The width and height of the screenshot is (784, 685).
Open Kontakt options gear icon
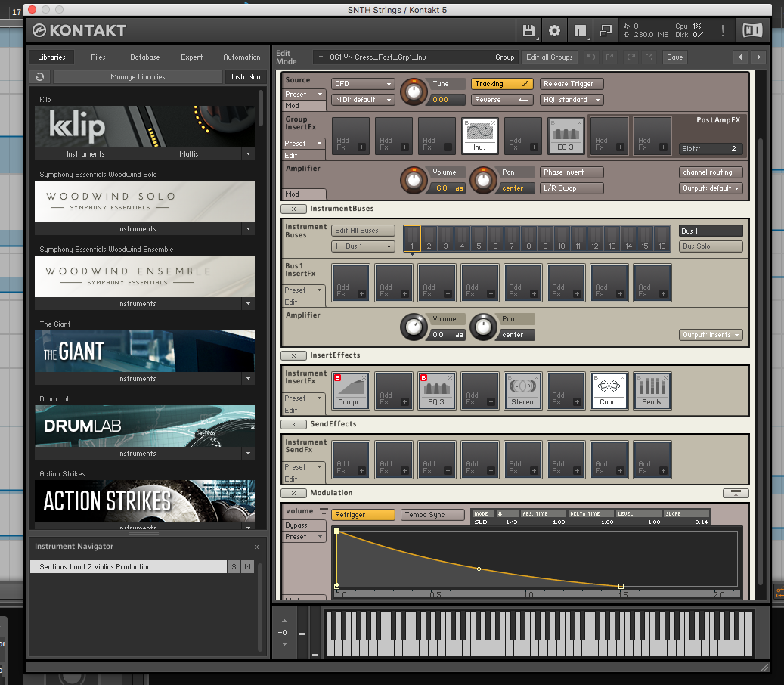554,31
